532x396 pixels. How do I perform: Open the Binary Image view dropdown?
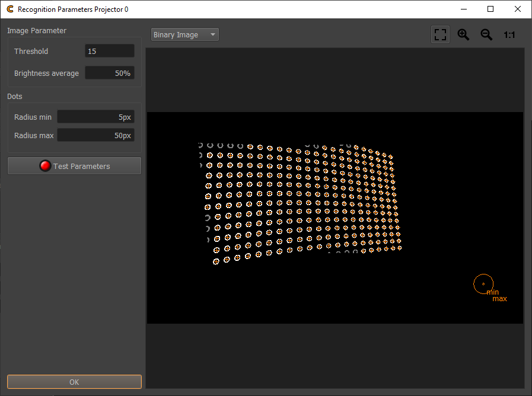[x=185, y=35]
